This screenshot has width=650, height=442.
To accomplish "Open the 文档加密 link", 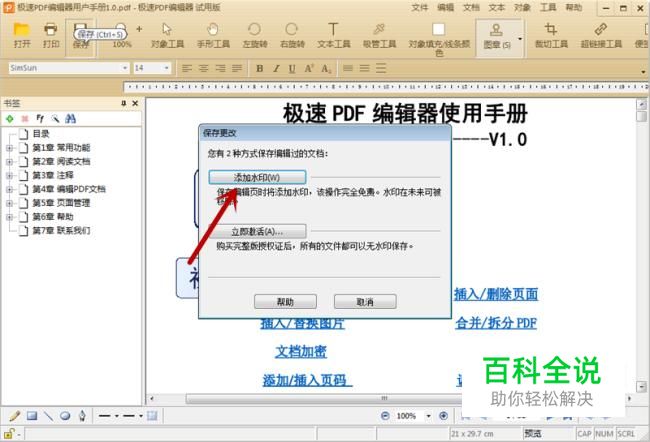I will (301, 352).
